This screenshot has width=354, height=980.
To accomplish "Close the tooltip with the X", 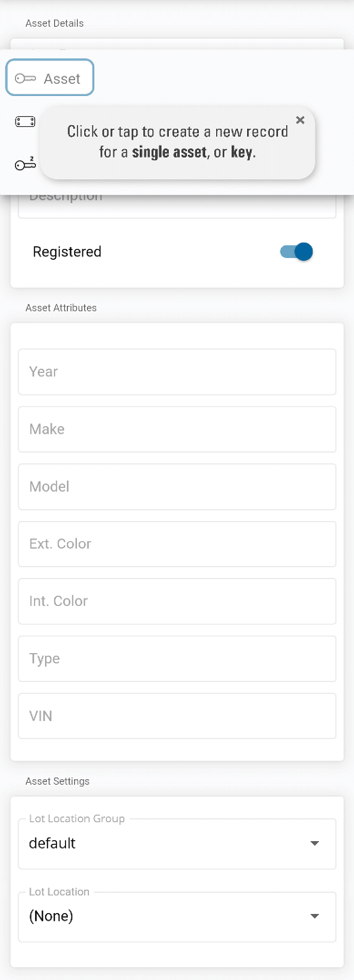I will tap(300, 120).
